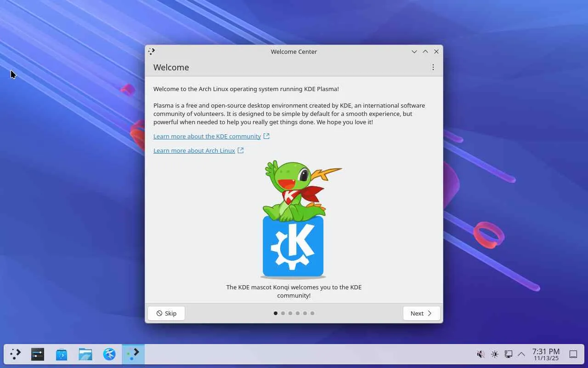Open the network connections tray icon
588x368 pixels.
pyautogui.click(x=509, y=354)
